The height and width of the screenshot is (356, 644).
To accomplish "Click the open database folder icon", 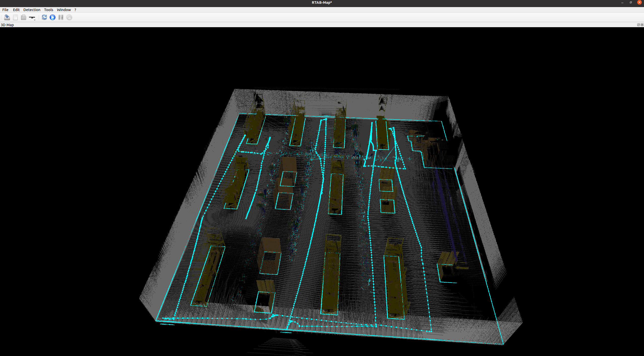I will click(23, 17).
